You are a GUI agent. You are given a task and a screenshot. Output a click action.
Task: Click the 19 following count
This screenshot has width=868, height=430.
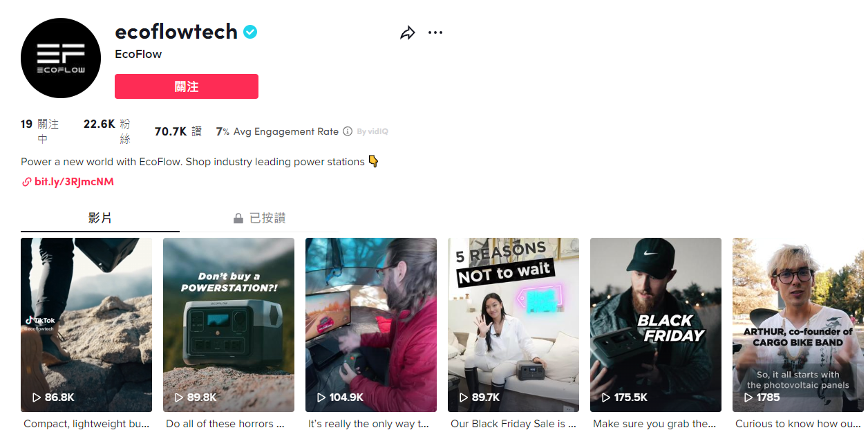coord(27,124)
